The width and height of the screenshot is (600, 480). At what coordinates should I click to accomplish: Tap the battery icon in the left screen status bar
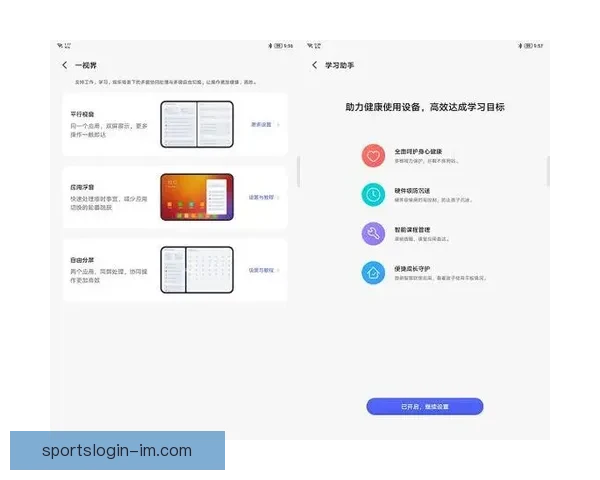278,46
